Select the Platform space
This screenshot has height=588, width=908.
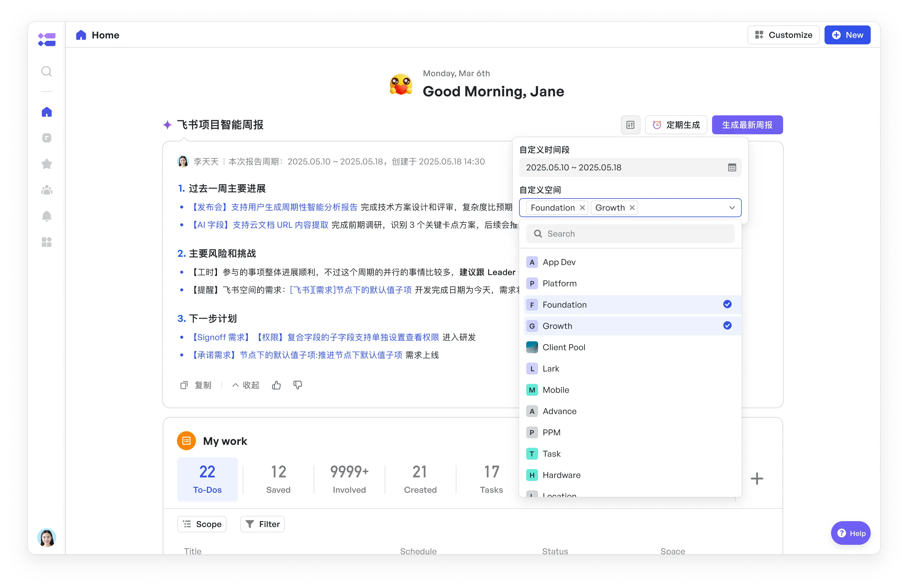632,283
